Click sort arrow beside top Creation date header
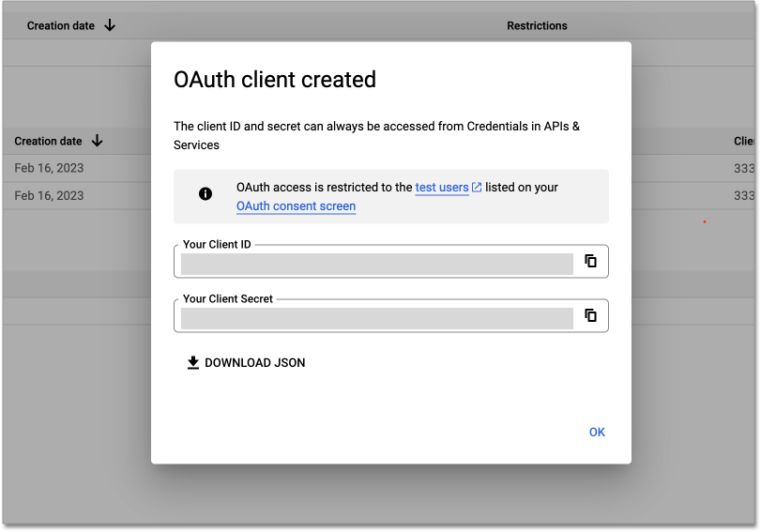The image size is (761, 532). [110, 26]
